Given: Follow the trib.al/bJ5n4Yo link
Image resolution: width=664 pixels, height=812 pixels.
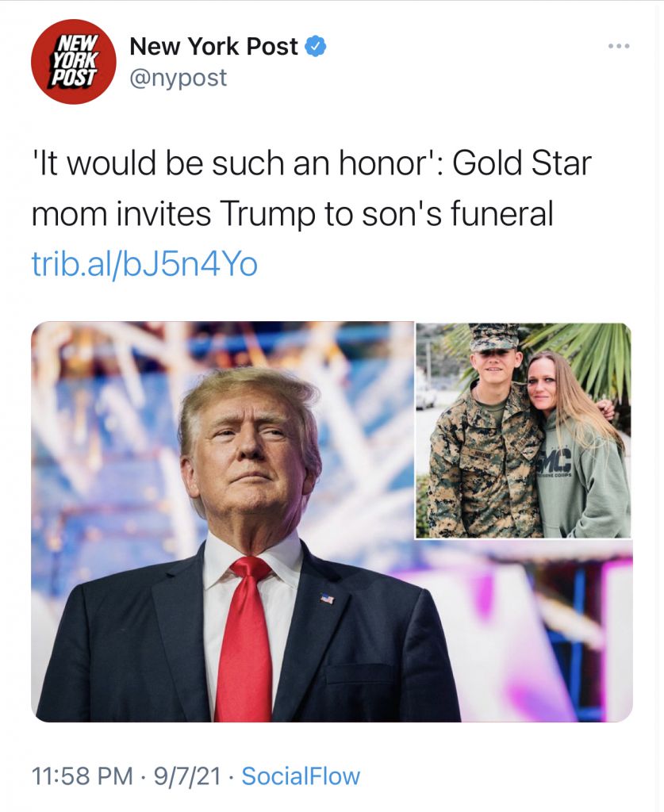Looking at the screenshot, I should click(x=144, y=265).
